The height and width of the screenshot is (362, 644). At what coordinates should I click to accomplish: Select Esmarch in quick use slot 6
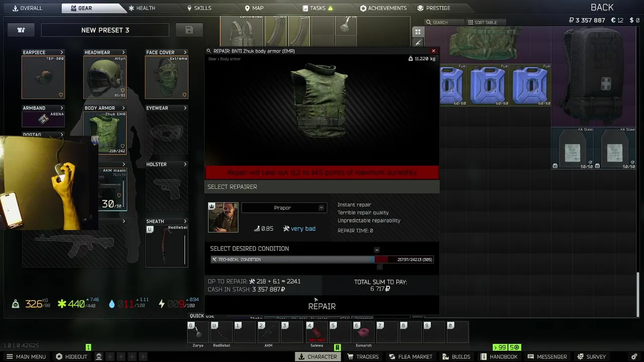pyautogui.click(x=363, y=332)
